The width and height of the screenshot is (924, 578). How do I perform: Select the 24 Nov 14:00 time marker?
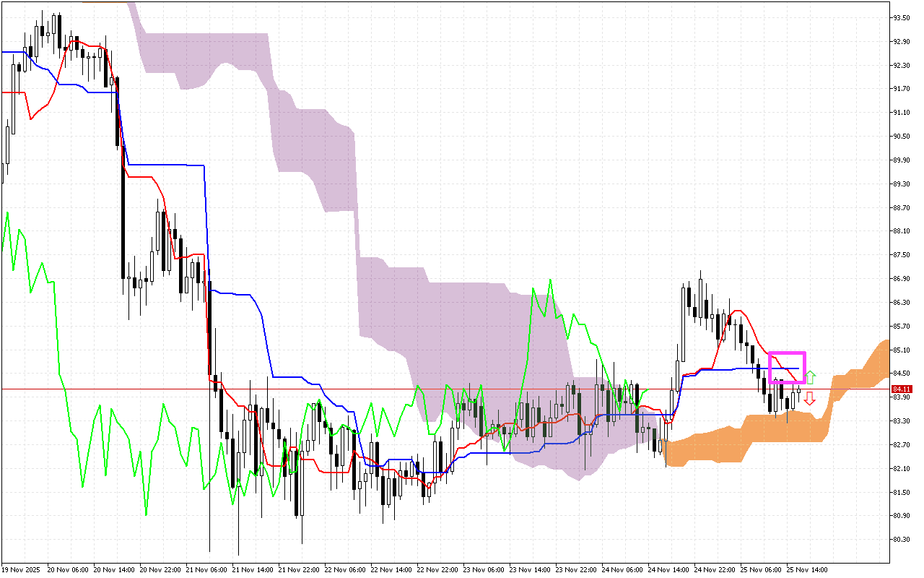point(669,569)
